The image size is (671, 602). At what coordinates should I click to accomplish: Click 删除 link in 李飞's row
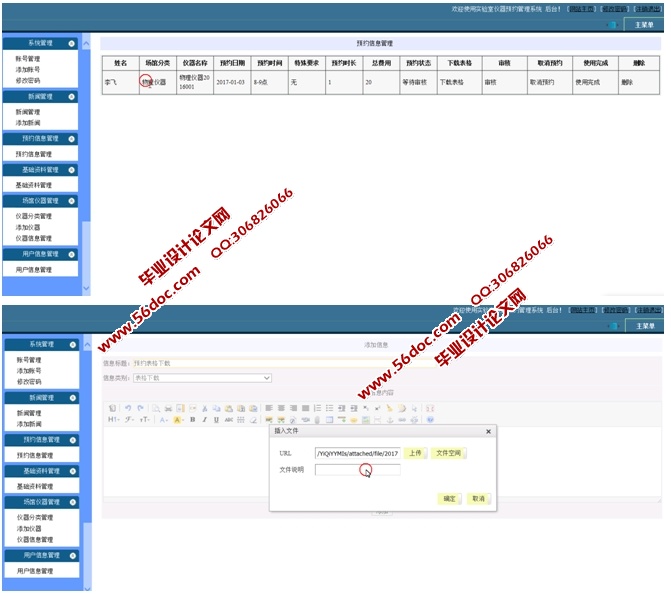pyautogui.click(x=626, y=82)
